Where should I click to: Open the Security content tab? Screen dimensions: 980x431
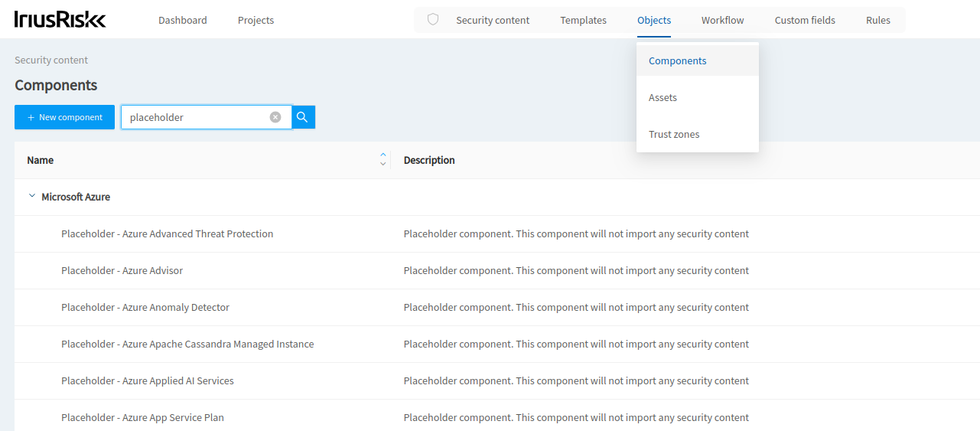point(493,21)
